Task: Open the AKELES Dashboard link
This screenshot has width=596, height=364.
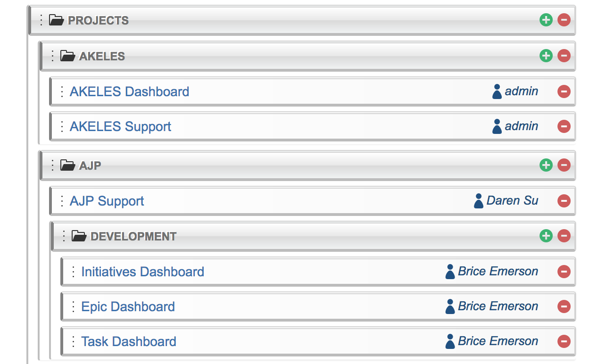Action: tap(129, 91)
